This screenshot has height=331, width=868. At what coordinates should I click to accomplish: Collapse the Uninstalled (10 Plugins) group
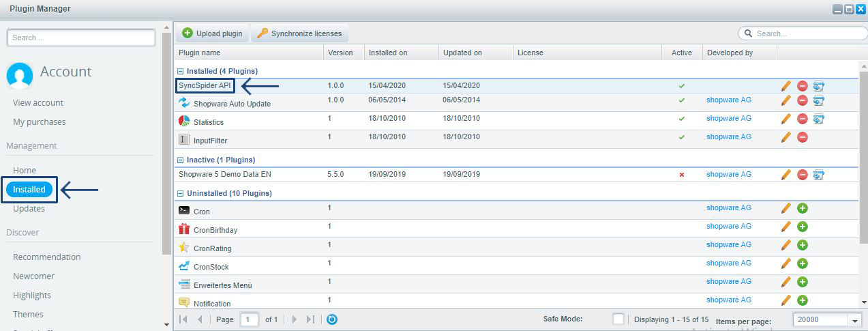[x=181, y=193]
